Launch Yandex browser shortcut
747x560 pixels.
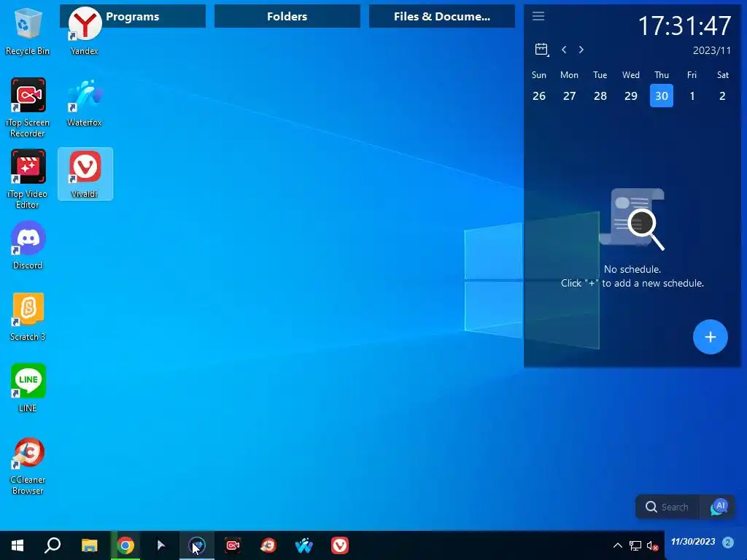85,31
